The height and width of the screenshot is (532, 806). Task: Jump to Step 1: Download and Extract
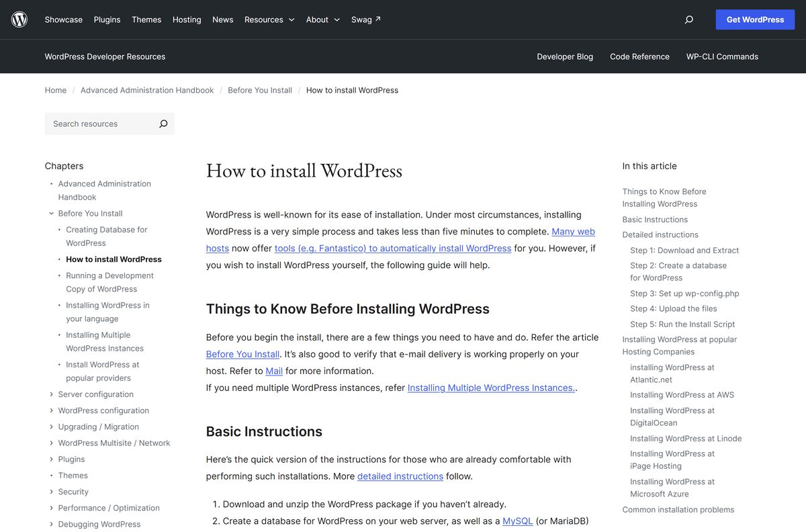pos(684,251)
